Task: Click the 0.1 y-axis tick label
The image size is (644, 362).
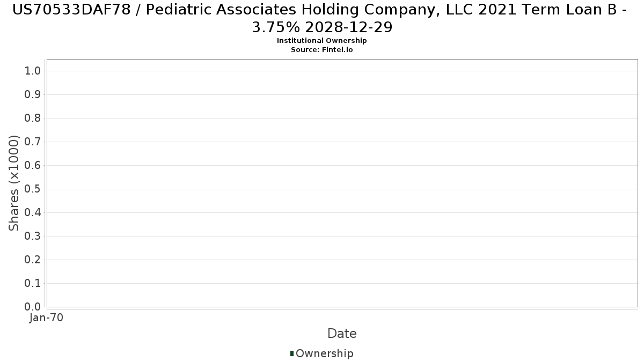Action: tap(33, 283)
